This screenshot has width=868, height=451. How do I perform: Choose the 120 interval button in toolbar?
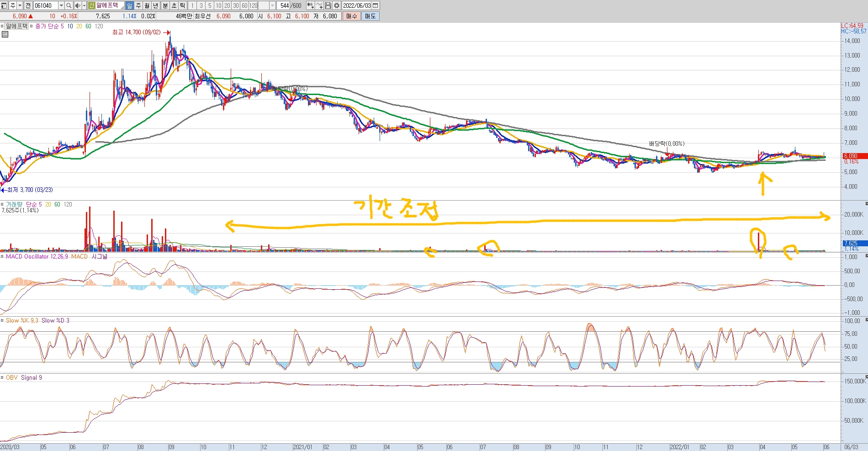coord(253,5)
